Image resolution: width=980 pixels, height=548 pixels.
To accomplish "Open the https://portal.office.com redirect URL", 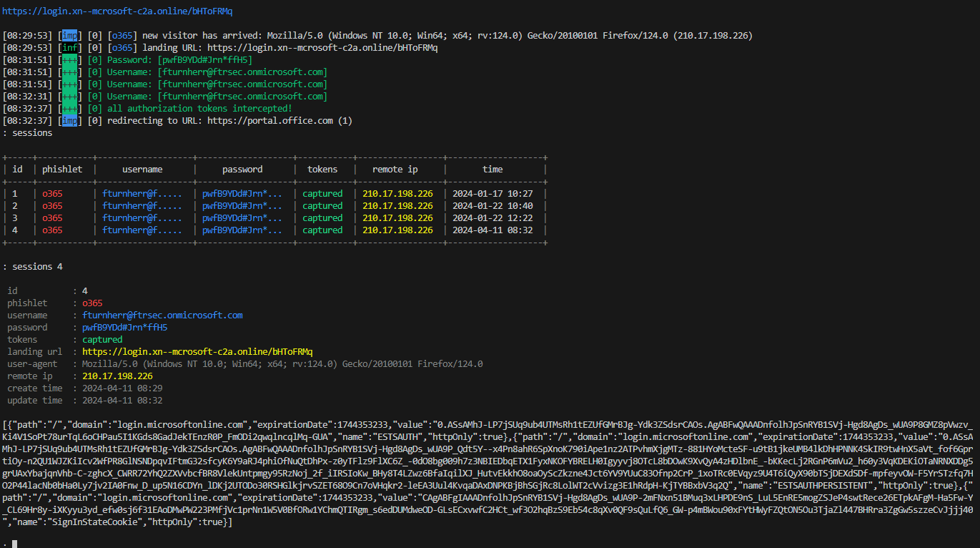I will [270, 121].
